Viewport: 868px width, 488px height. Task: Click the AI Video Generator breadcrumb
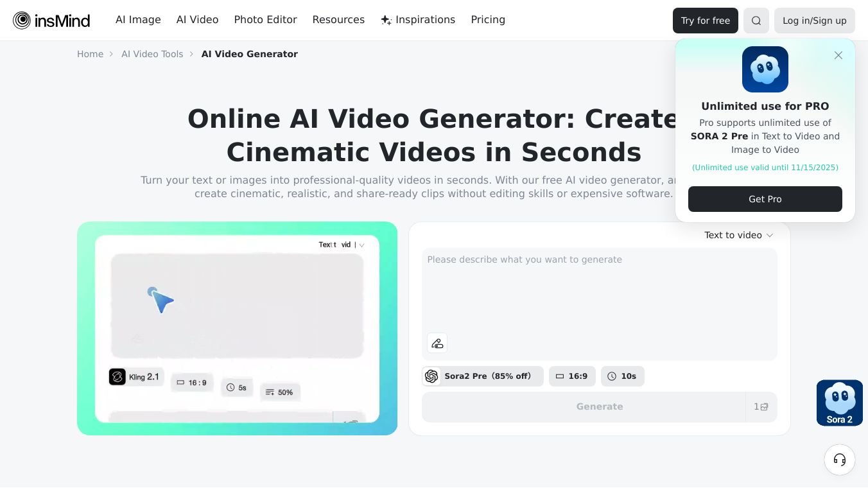pos(250,54)
